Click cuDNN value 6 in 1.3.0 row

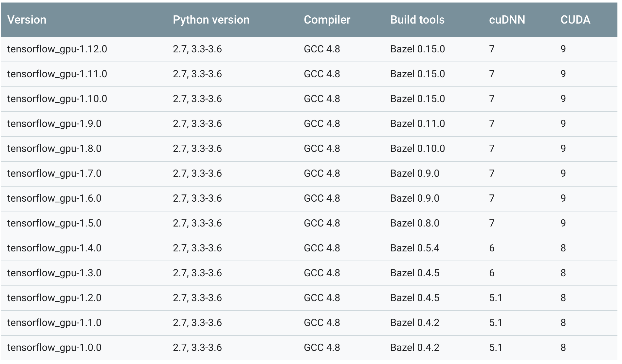[x=492, y=273]
